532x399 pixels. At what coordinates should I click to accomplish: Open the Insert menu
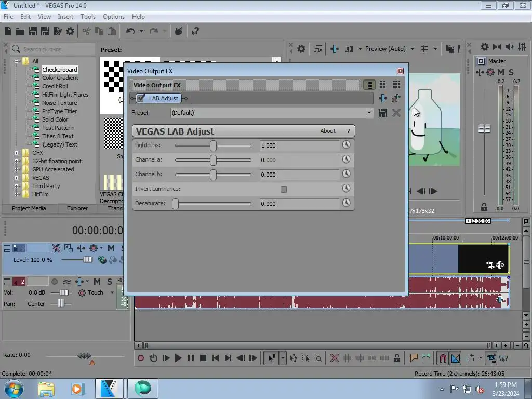65,16
